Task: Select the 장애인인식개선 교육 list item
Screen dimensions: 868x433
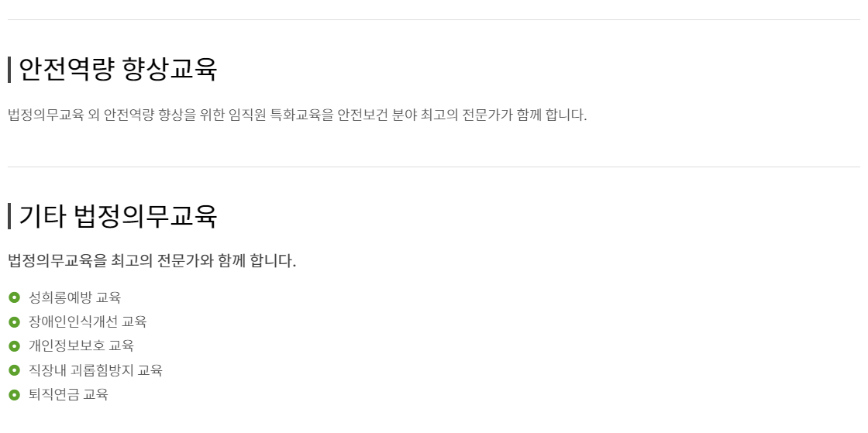Action: pyautogui.click(x=88, y=321)
